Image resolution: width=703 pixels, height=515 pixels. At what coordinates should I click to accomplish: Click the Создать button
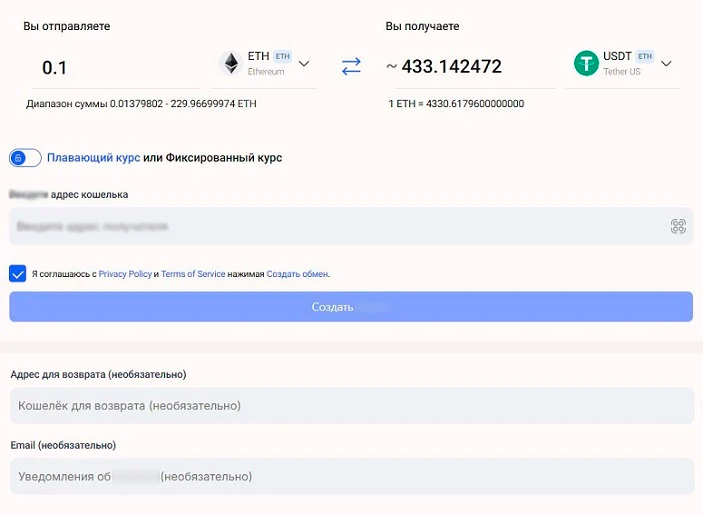click(x=351, y=307)
